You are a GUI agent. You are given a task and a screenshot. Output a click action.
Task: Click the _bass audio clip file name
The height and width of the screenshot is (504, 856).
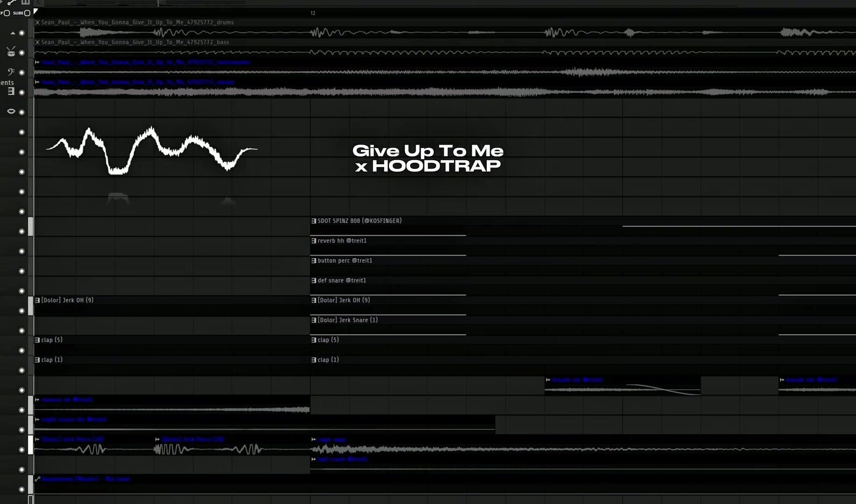pyautogui.click(x=135, y=42)
